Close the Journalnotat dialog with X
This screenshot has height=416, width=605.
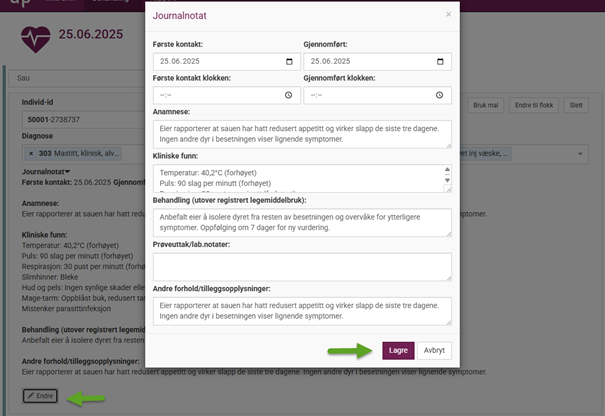coord(448,15)
